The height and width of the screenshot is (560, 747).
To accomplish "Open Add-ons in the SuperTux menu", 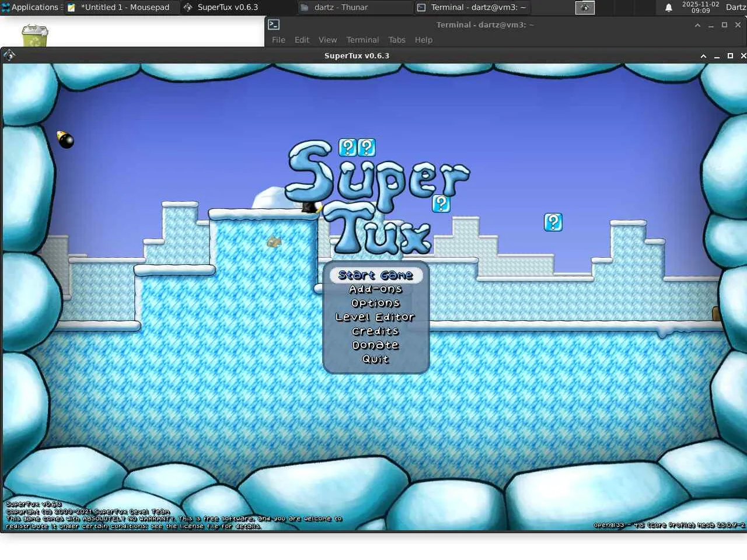I will (376, 289).
